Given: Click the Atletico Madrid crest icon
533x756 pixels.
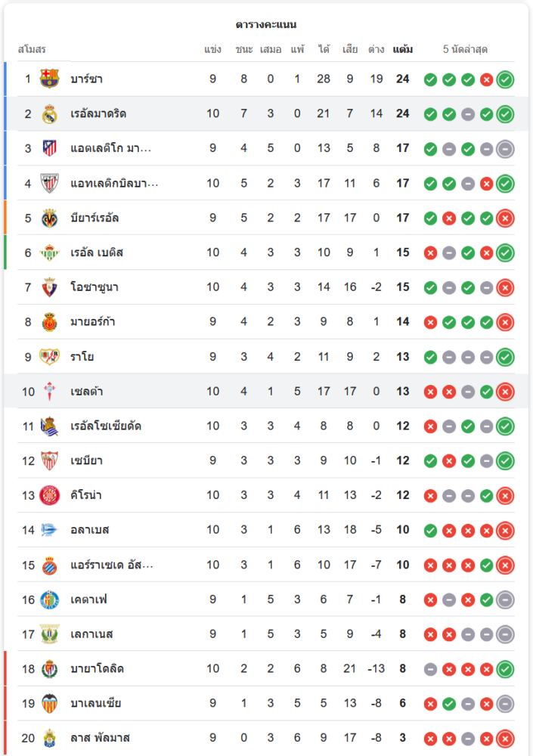Looking at the screenshot, I should point(50,148).
